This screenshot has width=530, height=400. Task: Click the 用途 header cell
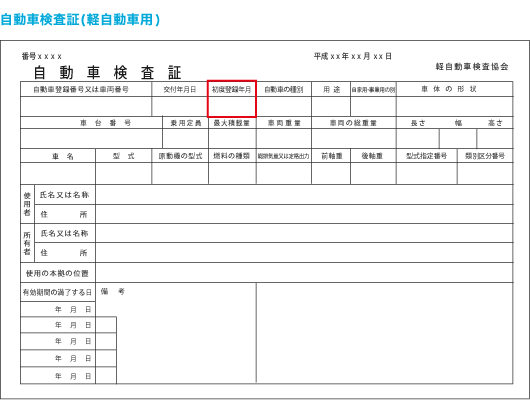coord(331,89)
